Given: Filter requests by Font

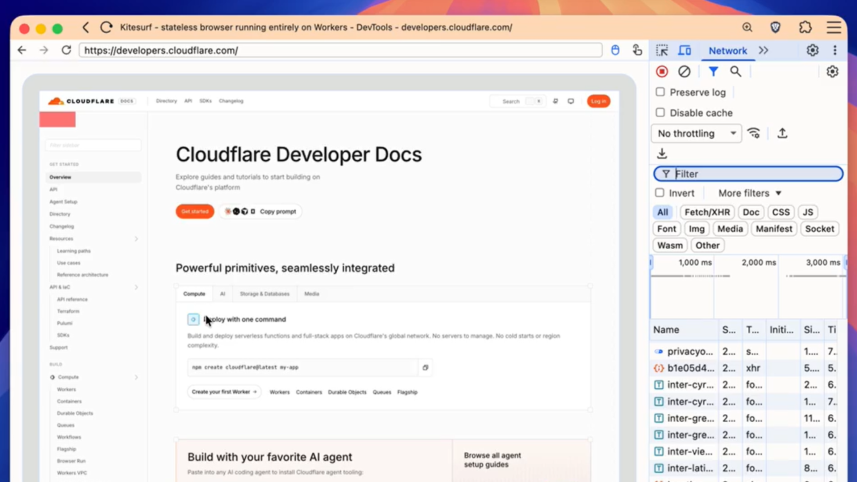Looking at the screenshot, I should pos(666,229).
